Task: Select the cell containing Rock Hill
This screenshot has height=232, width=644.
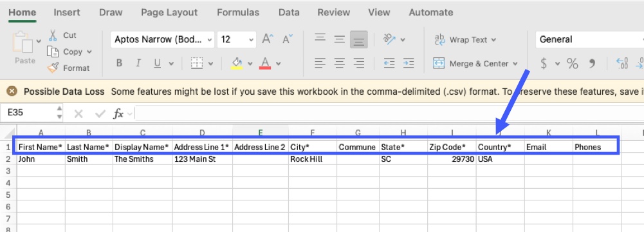Action: [x=313, y=159]
